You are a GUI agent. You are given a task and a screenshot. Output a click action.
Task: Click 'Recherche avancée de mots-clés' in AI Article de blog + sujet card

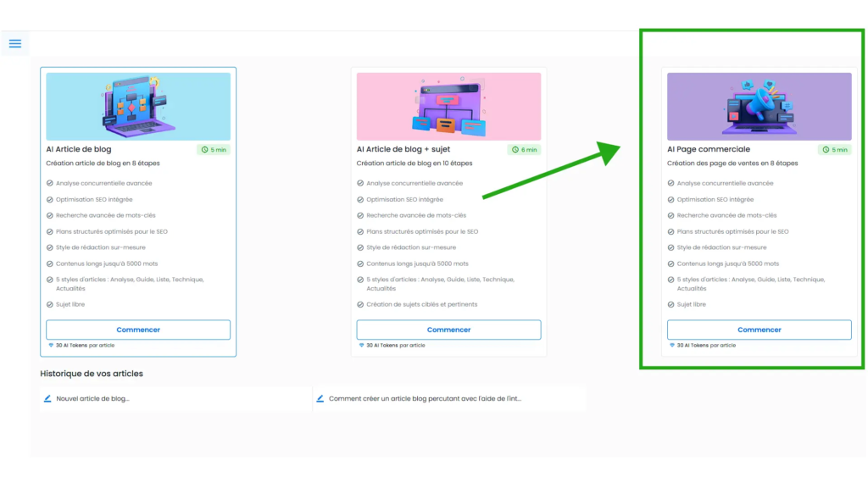coord(416,215)
